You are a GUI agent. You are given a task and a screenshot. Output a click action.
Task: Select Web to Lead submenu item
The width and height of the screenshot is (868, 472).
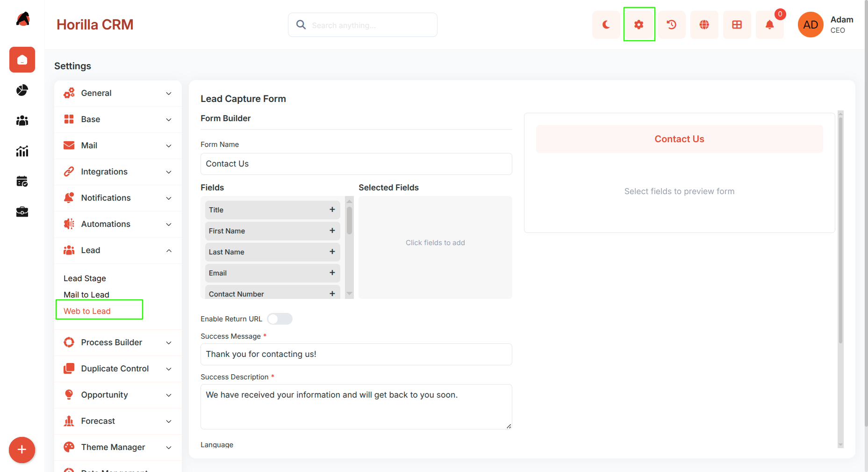click(87, 311)
